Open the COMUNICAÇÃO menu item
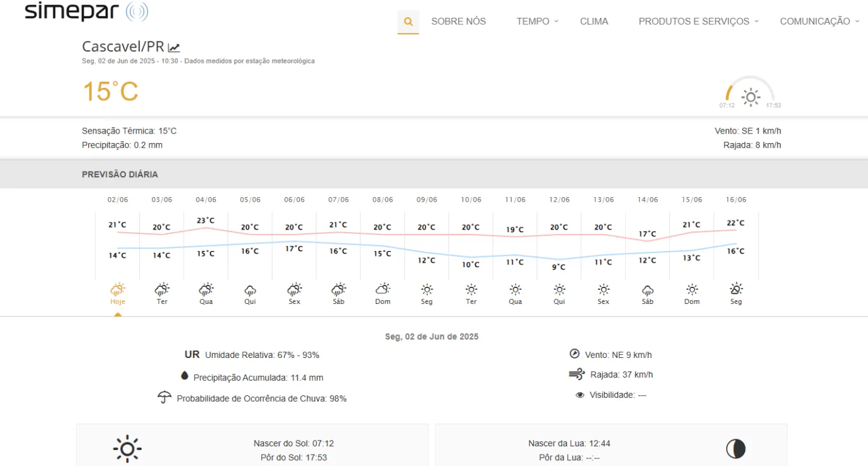This screenshot has width=868, height=466. (x=815, y=22)
